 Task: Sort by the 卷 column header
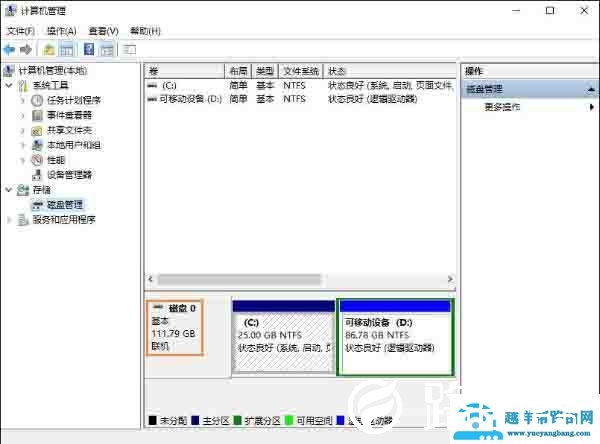coord(184,71)
